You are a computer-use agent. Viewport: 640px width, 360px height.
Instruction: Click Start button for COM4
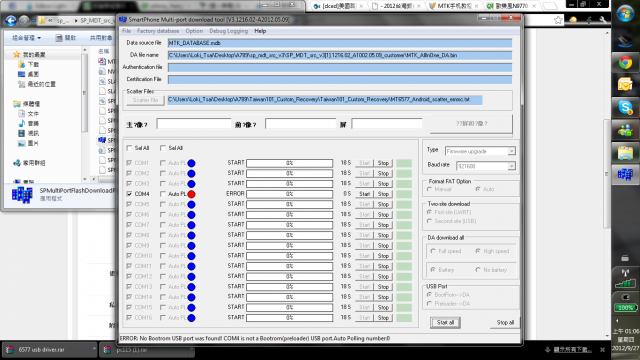(x=364, y=194)
